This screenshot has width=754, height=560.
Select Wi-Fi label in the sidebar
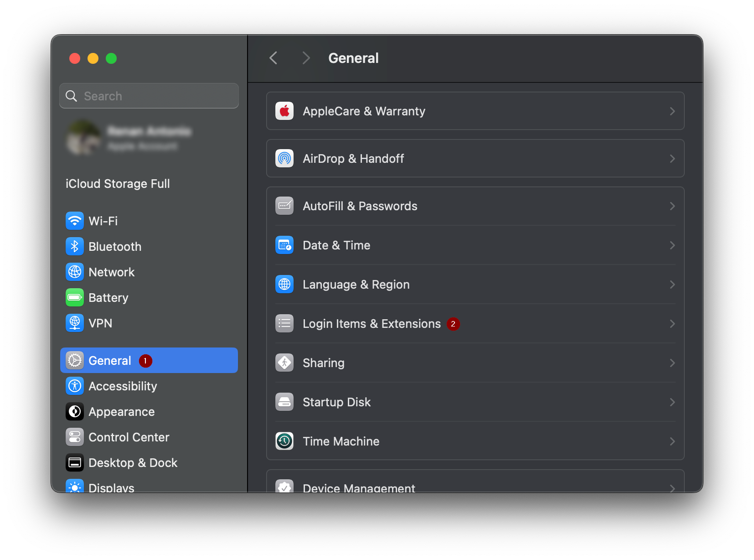tap(103, 221)
